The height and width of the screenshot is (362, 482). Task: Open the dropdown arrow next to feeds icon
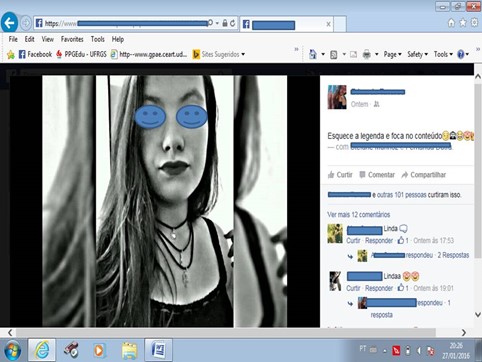point(344,54)
